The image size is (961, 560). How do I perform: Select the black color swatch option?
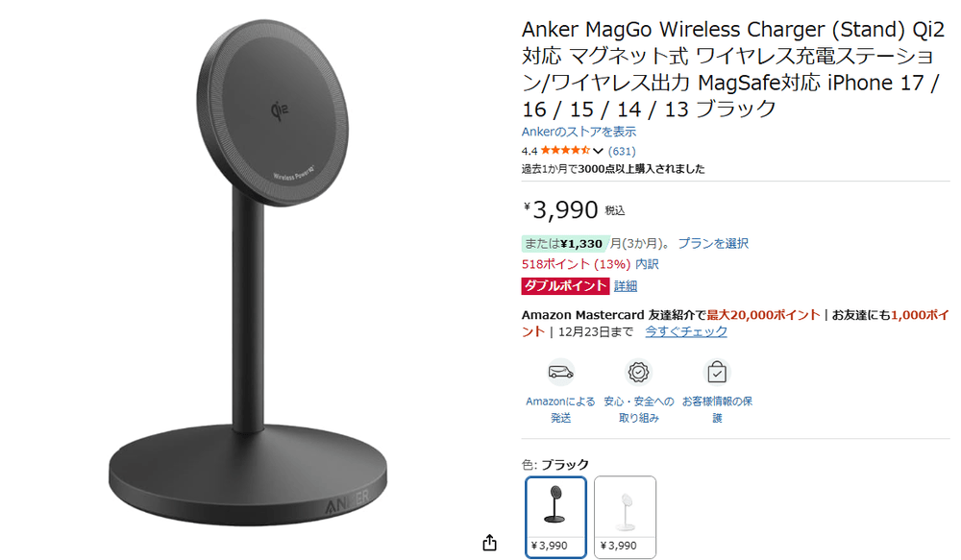(555, 517)
